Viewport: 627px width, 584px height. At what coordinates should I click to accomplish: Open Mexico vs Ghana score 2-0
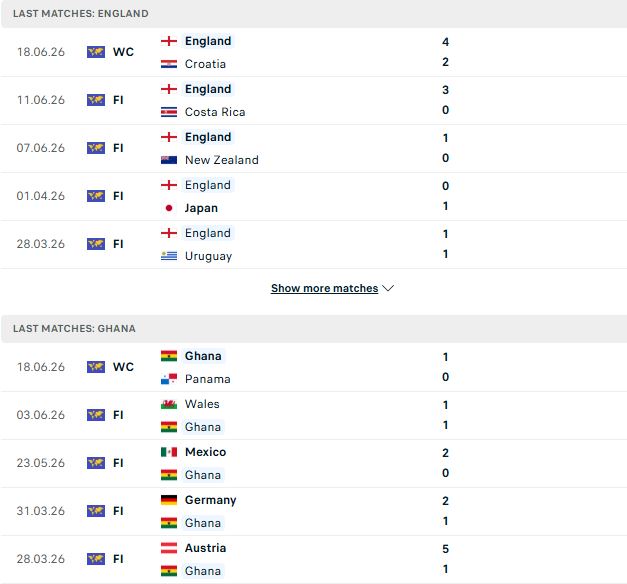[x=445, y=463]
